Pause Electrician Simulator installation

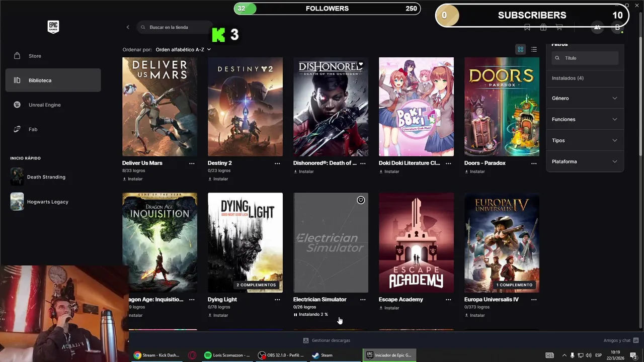tap(310, 315)
